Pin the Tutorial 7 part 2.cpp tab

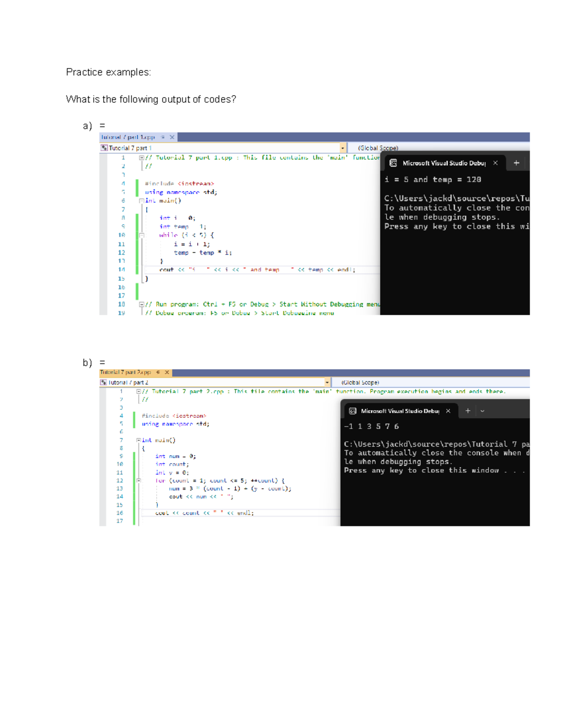coord(158,372)
